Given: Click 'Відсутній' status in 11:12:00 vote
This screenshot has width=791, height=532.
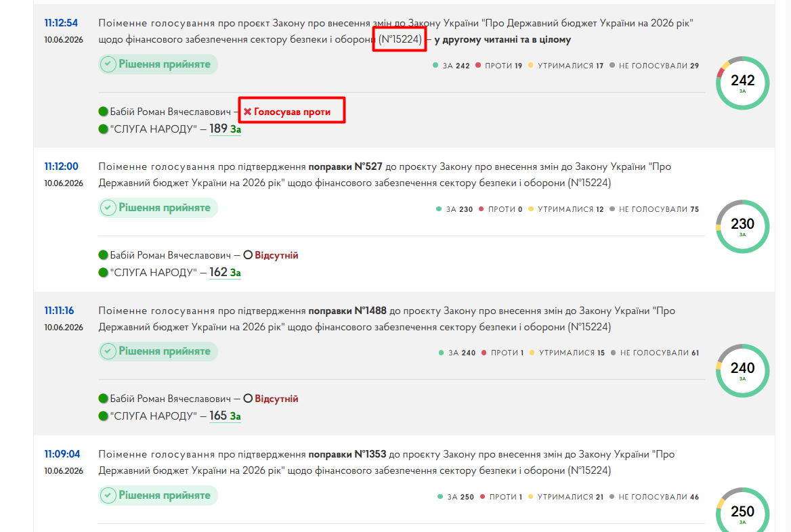Looking at the screenshot, I should (276, 255).
